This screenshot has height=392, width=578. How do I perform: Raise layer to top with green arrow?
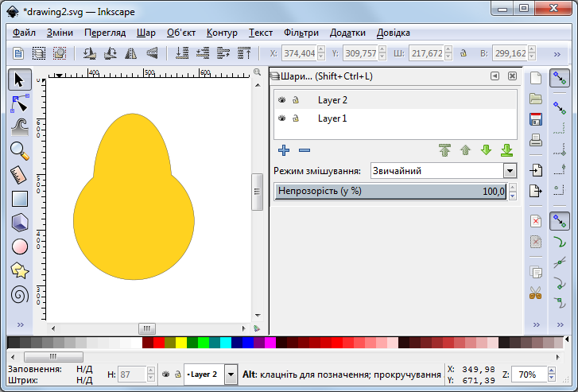click(444, 150)
